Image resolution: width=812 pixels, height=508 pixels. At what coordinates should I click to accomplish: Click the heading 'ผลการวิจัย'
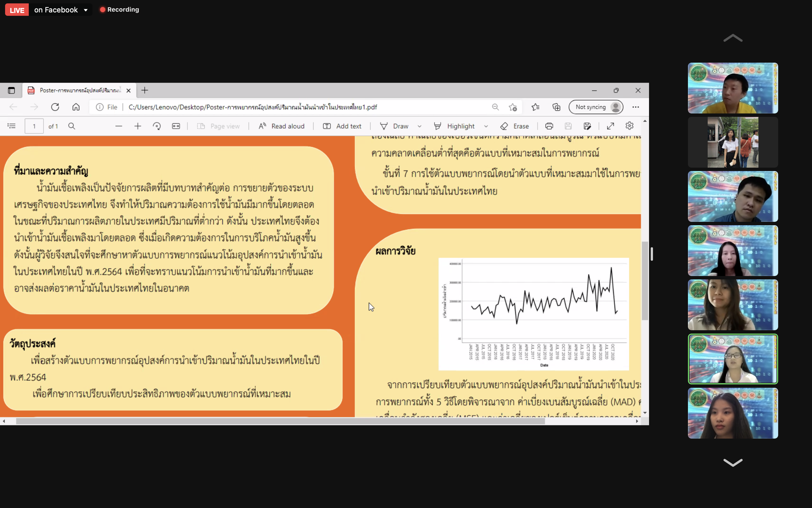(x=395, y=251)
